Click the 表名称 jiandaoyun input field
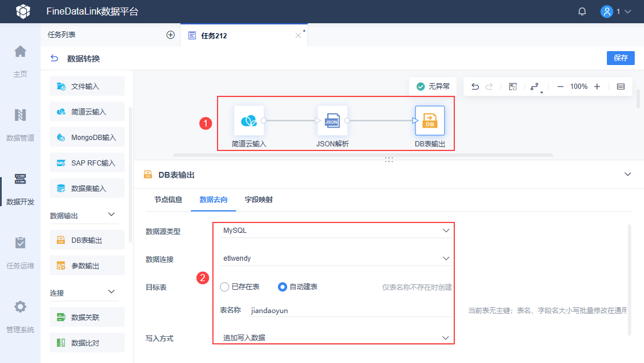Screen dimensions: 644x363 (351, 310)
